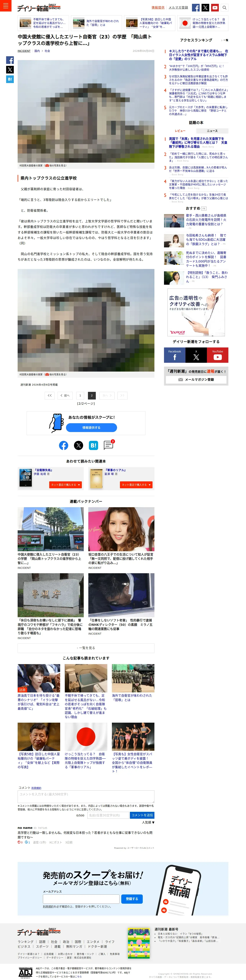Click the 返信 (1件) reply link

[x=39, y=843]
